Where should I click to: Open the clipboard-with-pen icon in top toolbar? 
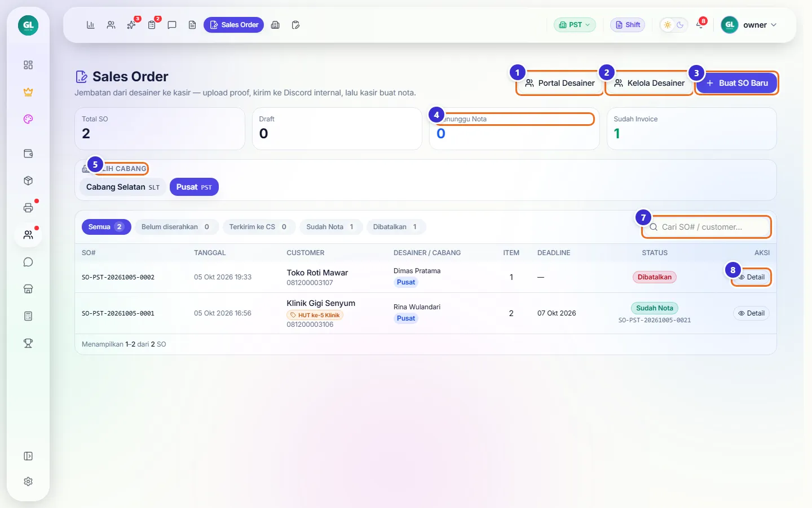(x=295, y=25)
